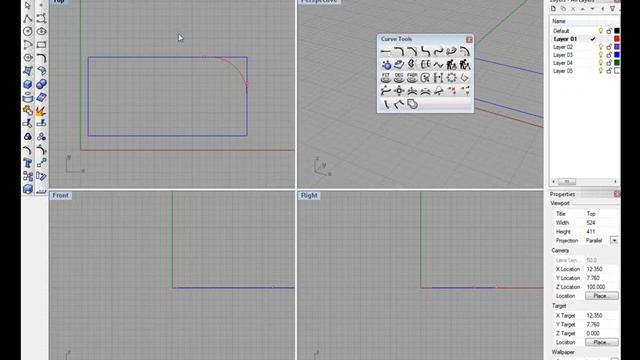Click the Chamfer curves icon in Curve Tools
Screen dimensions: 640x360
[412, 52]
